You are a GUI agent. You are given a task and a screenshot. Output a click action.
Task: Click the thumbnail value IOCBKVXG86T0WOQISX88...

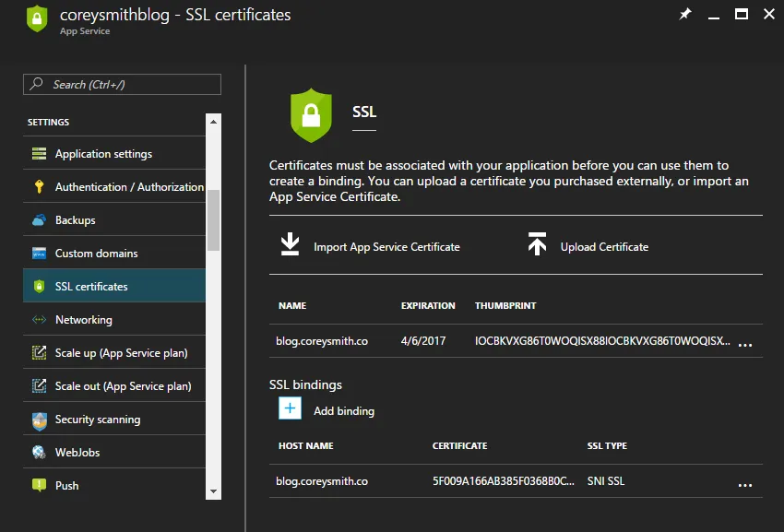(602, 340)
